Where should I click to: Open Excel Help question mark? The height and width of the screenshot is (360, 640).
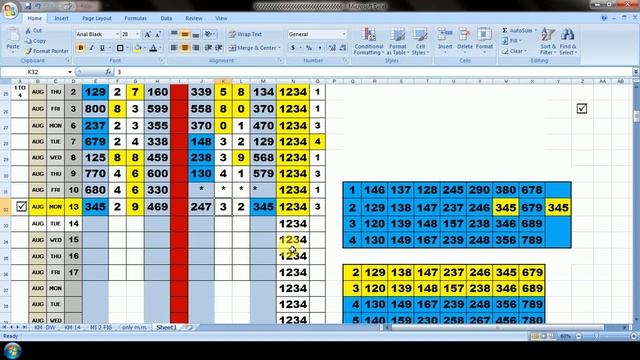click(604, 18)
